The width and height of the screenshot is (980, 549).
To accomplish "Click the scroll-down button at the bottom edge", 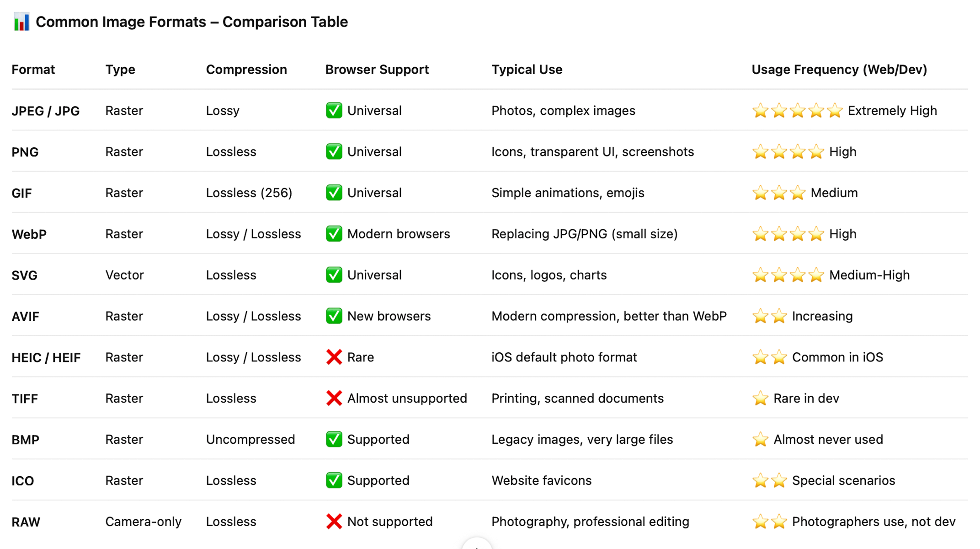I will point(476,545).
